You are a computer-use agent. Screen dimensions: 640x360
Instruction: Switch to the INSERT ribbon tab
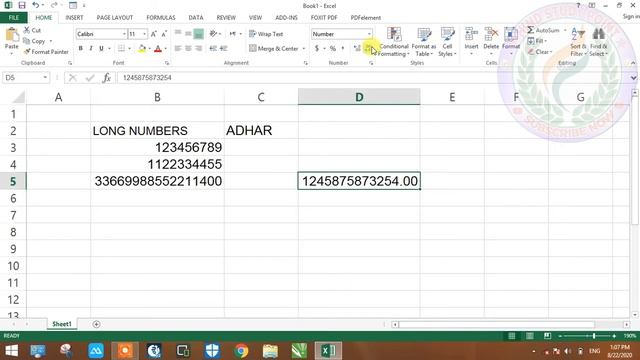point(74,18)
